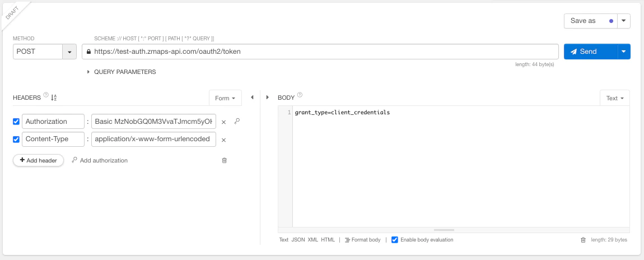Open the Body help icon
Screen dimensions: 644x260
(x=300, y=95)
